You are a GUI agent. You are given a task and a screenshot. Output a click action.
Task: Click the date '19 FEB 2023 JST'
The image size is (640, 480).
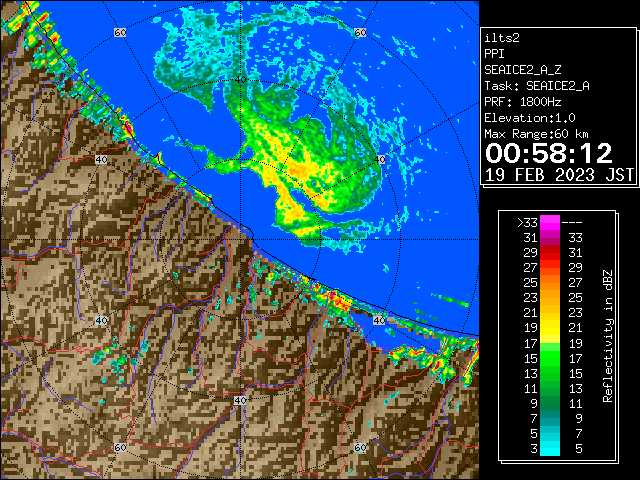click(x=559, y=175)
